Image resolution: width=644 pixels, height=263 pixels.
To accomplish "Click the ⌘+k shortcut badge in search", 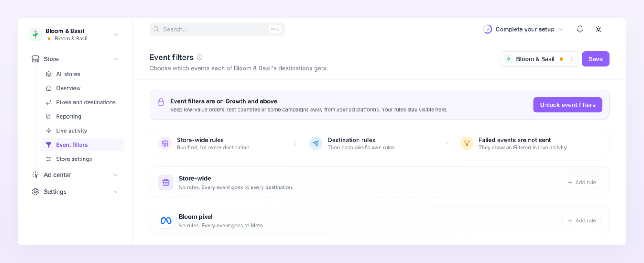I will coord(275,29).
